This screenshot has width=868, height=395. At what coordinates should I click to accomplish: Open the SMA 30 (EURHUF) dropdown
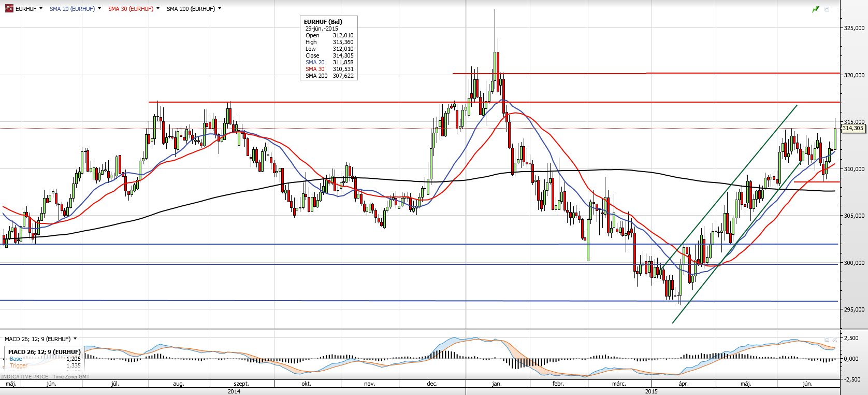point(158,9)
